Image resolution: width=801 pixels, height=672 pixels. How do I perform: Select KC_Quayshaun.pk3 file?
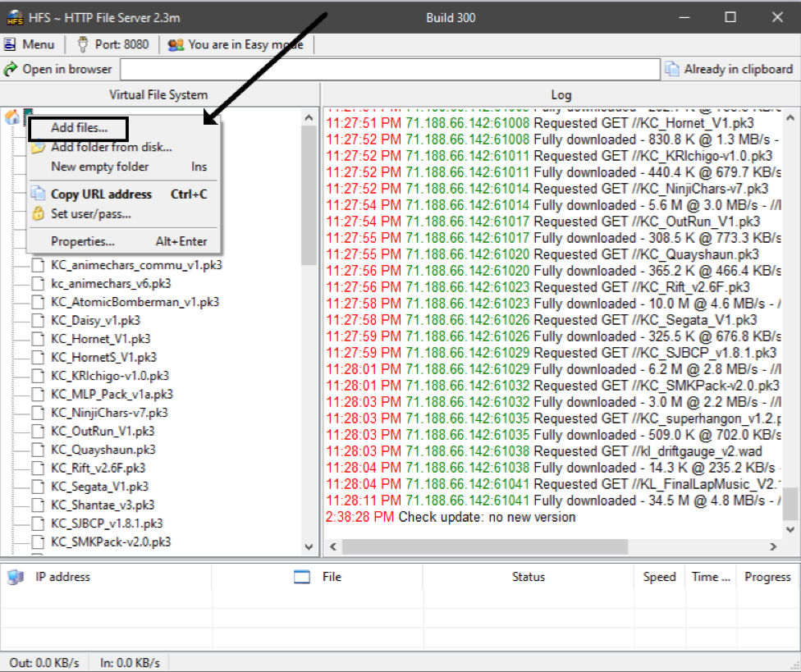pyautogui.click(x=103, y=450)
